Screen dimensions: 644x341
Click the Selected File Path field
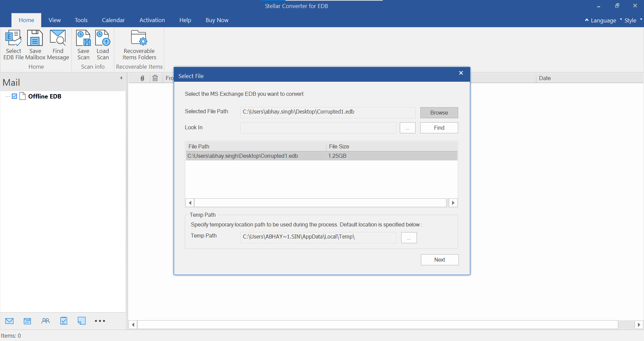328,113
